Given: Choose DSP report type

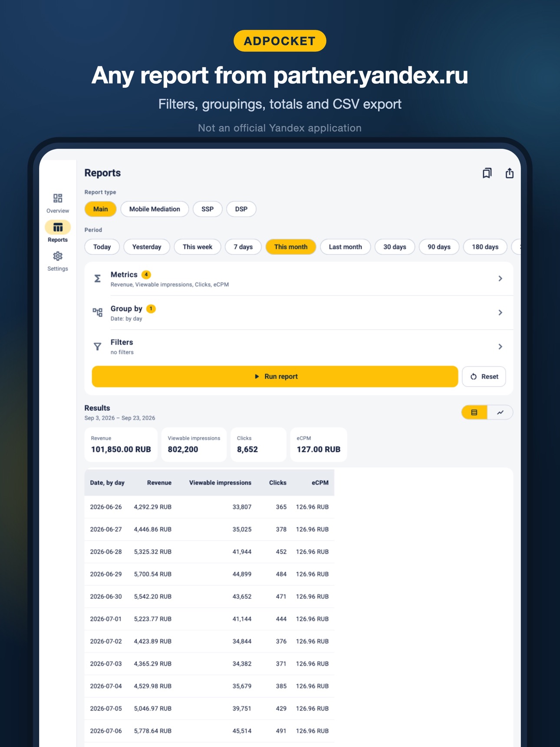Looking at the screenshot, I should tap(241, 209).
